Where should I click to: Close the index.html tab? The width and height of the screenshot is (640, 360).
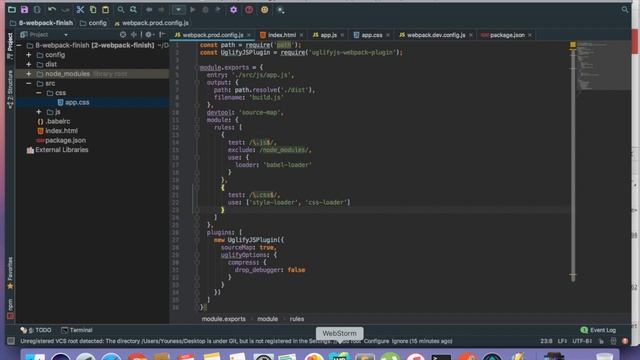pos(302,35)
